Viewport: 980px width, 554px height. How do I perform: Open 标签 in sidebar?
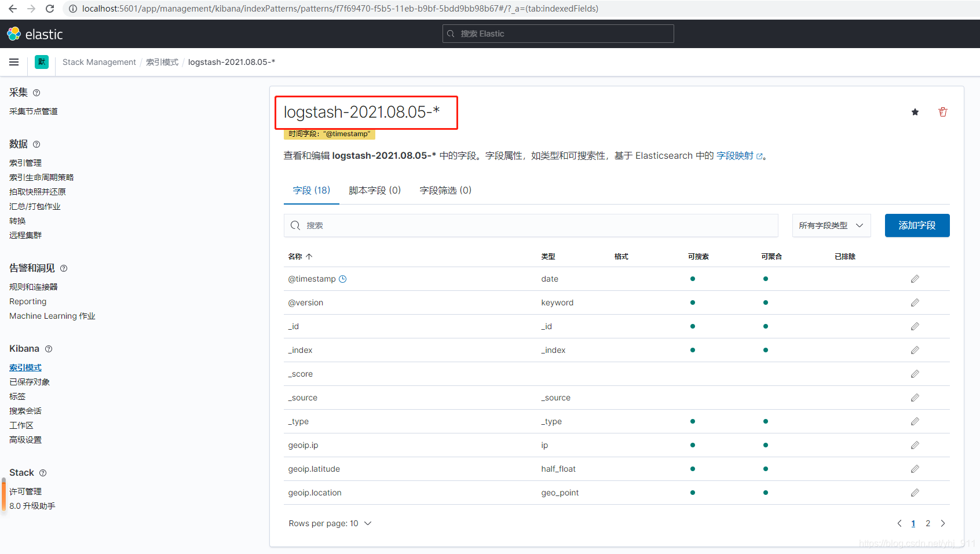17,396
